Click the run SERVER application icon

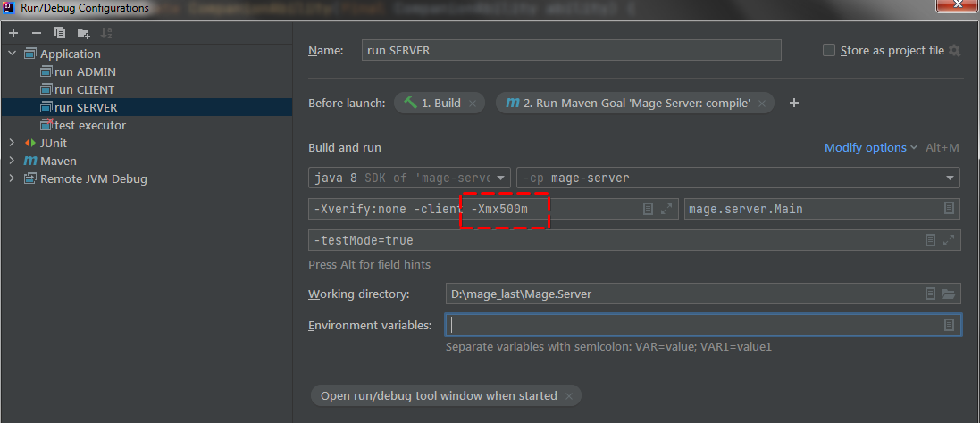(46, 107)
